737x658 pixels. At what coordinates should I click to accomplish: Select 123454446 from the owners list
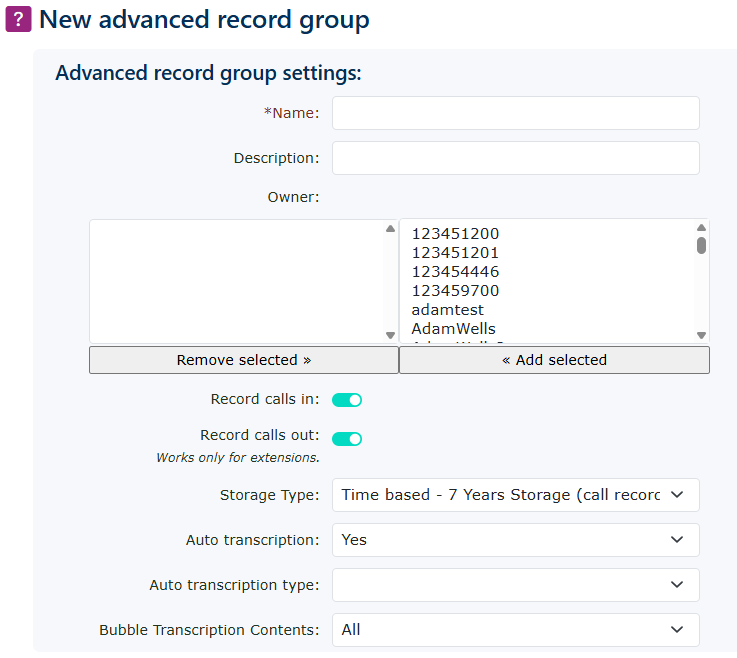point(455,272)
